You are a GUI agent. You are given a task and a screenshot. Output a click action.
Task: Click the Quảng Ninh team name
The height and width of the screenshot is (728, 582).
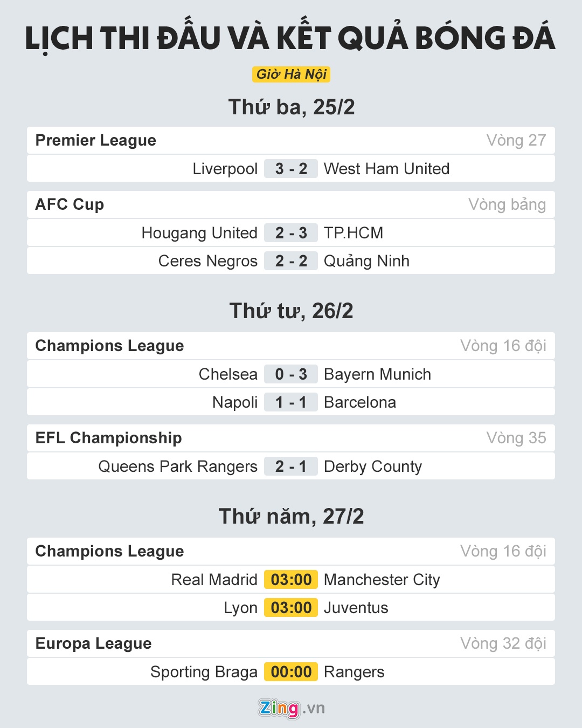pos(366,261)
